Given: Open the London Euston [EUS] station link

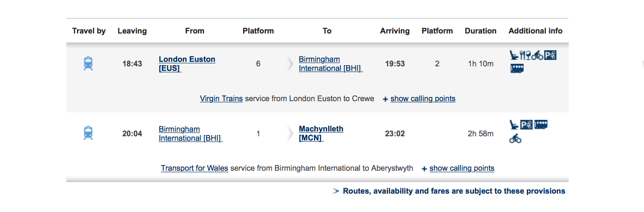Looking at the screenshot, I should pos(187,64).
